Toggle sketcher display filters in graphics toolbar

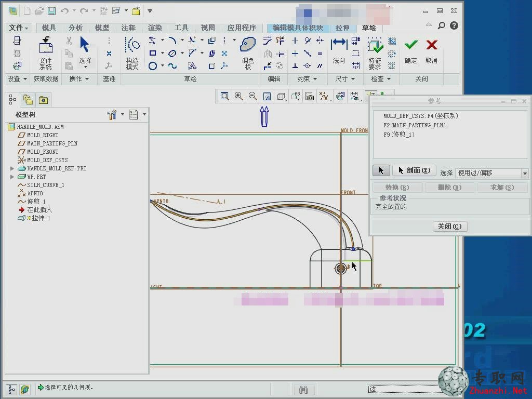click(x=355, y=96)
